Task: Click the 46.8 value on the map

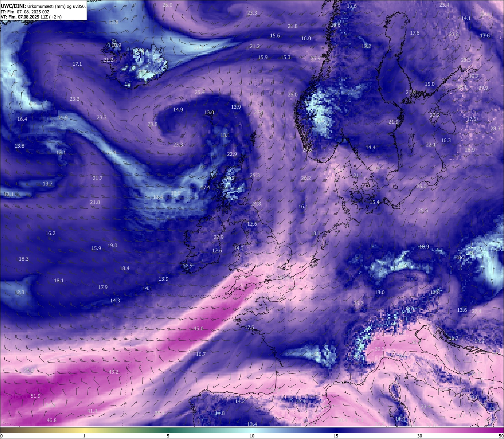Action: pyautogui.click(x=52, y=420)
